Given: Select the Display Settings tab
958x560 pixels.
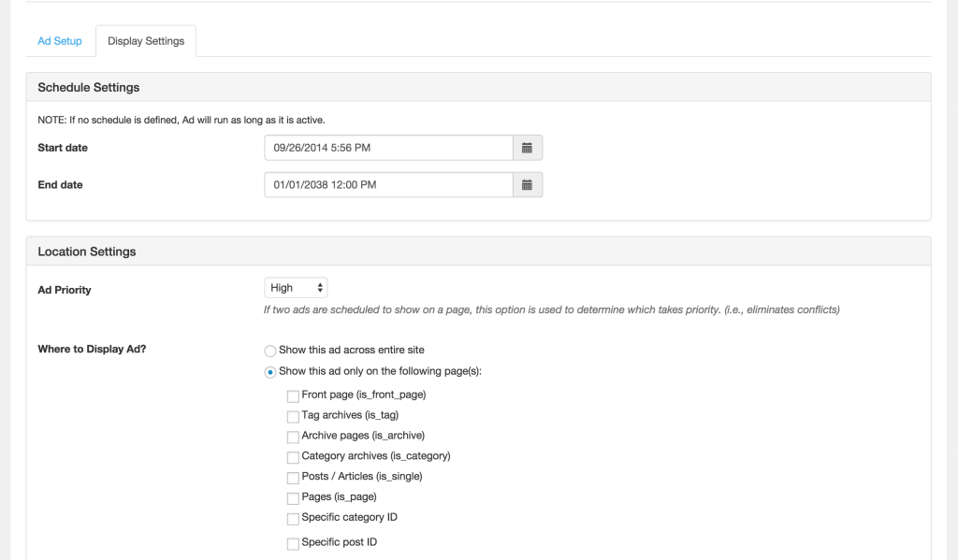Looking at the screenshot, I should (x=146, y=41).
